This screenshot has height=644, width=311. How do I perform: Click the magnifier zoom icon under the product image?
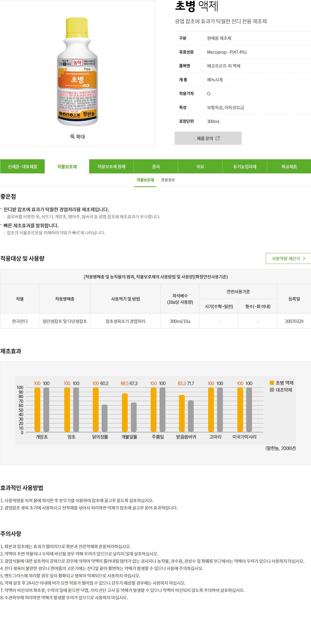click(x=72, y=136)
